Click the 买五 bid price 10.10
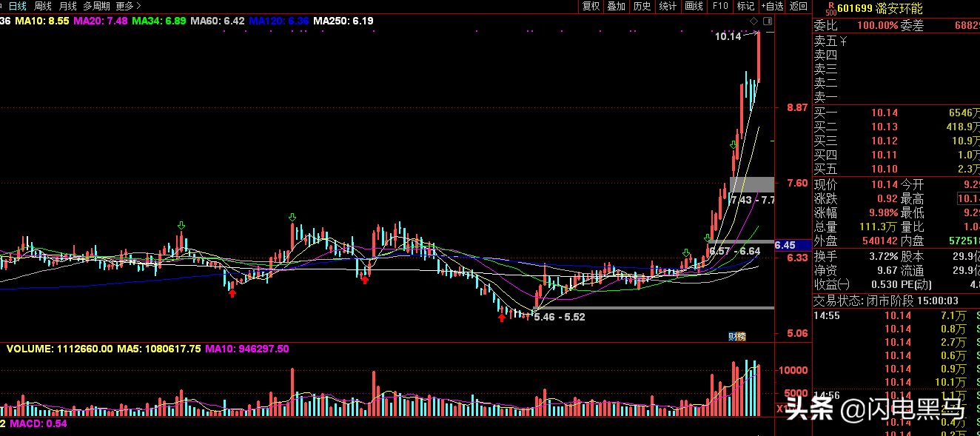Viewport: 980px width, 436px height. pos(884,169)
